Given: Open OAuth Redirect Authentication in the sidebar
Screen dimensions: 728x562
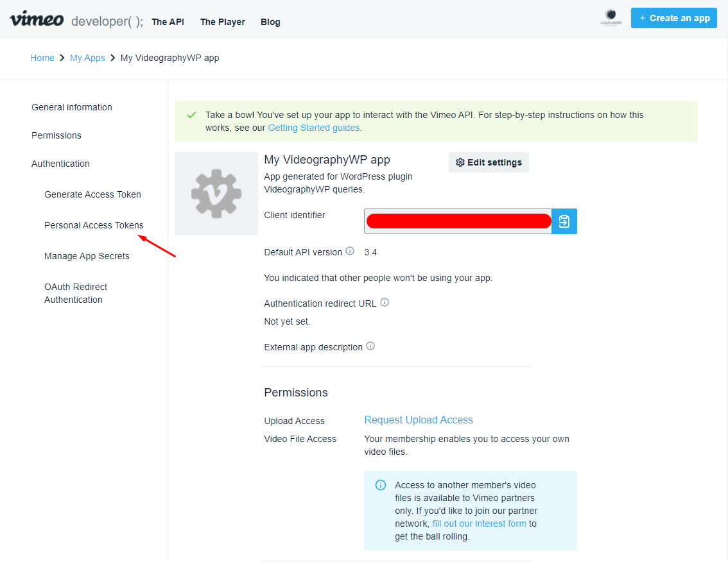Looking at the screenshot, I should coord(76,293).
